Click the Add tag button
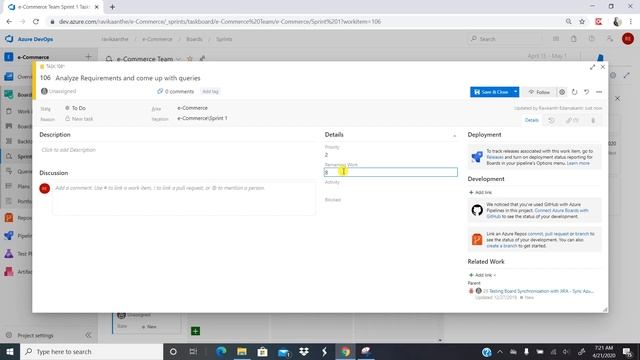 [210, 91]
